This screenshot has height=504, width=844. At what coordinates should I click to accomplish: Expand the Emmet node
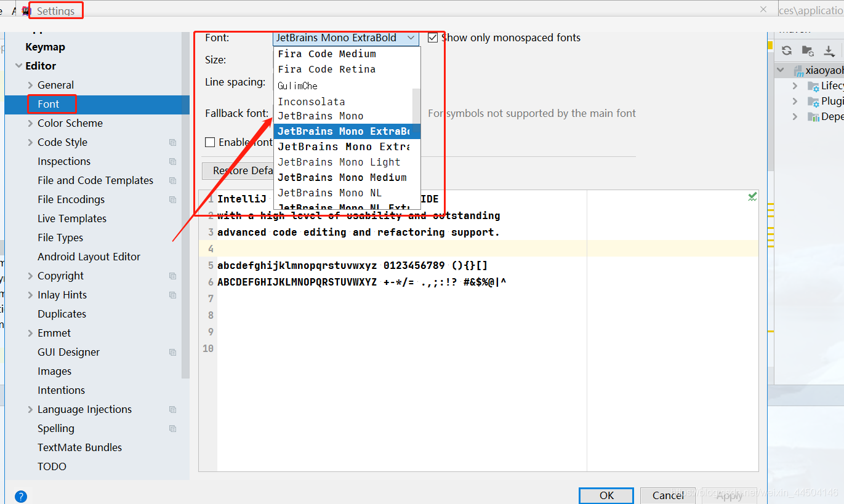coord(30,333)
